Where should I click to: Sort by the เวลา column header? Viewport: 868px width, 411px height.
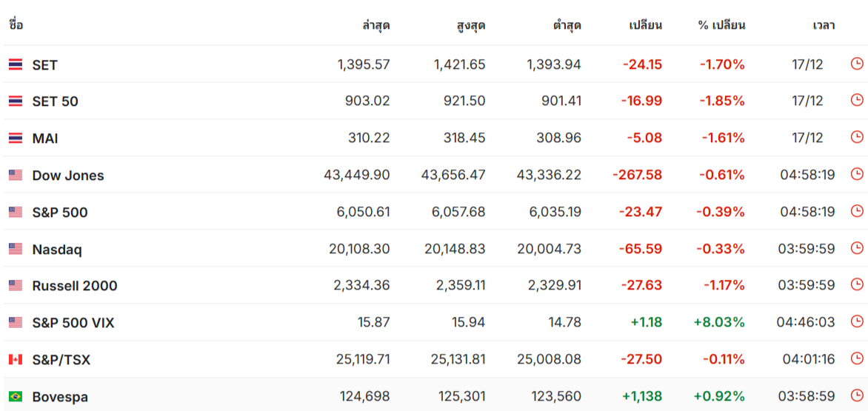coord(824,25)
